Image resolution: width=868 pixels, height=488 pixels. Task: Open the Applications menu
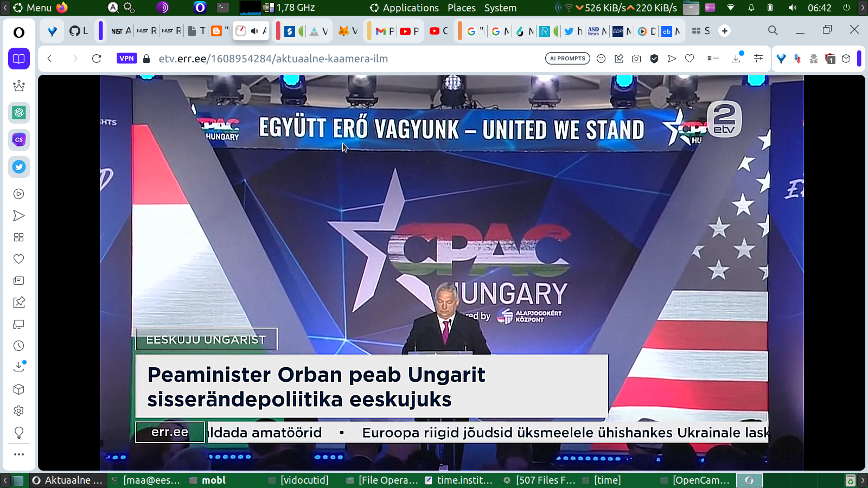pyautogui.click(x=405, y=8)
